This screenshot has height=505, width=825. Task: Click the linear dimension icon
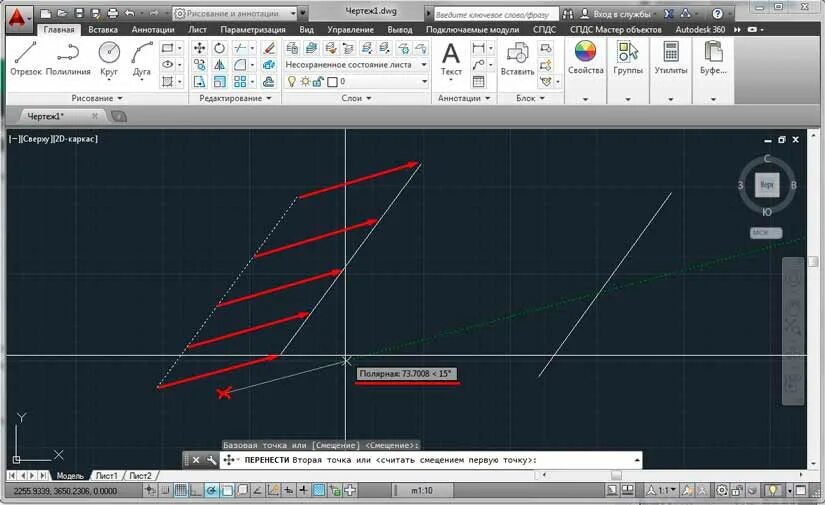coord(478,48)
